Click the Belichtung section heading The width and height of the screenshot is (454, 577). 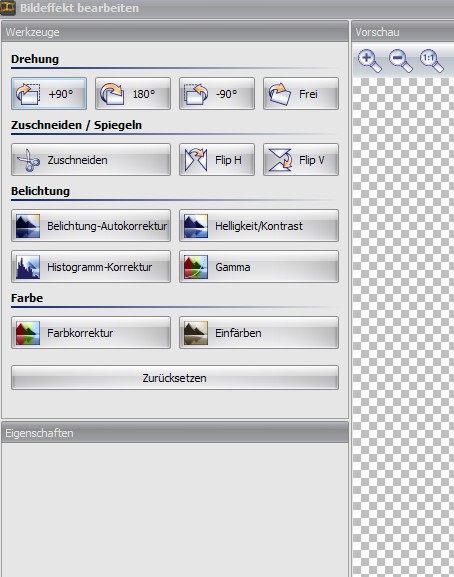(x=40, y=191)
